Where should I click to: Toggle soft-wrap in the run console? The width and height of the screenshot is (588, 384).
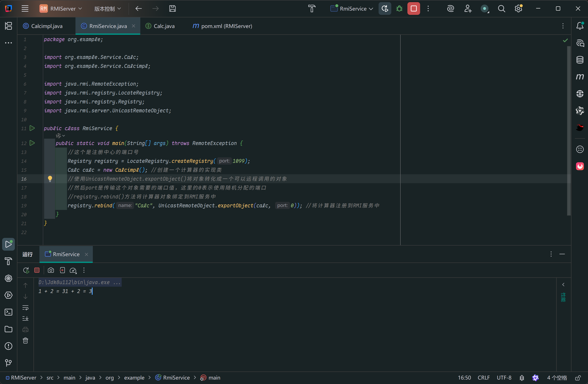tap(25, 308)
